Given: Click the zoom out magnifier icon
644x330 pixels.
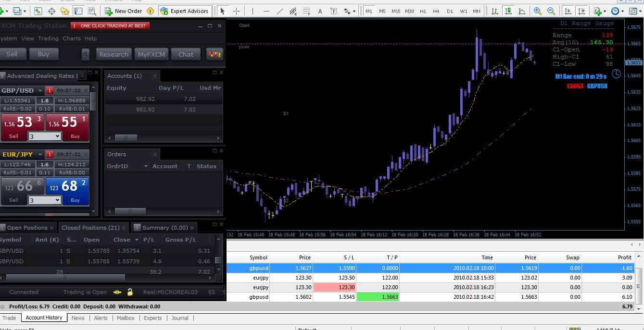Looking at the screenshot, I should tap(551, 11).
